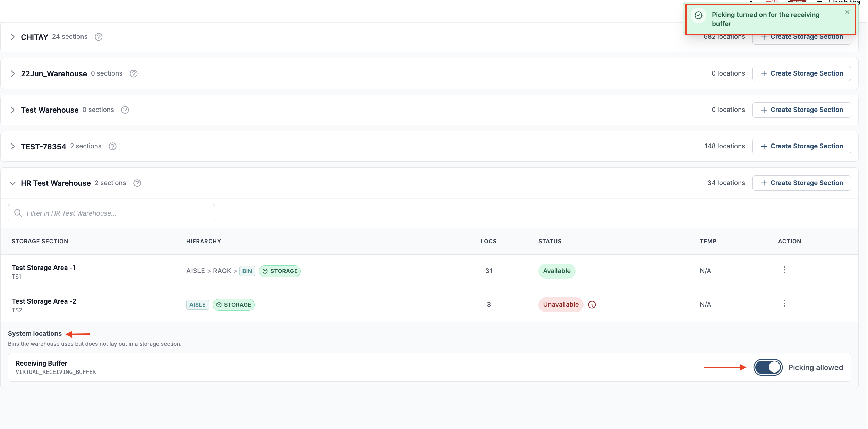Click the LOCS column header
Viewport: 868px width, 429px height.
point(488,241)
